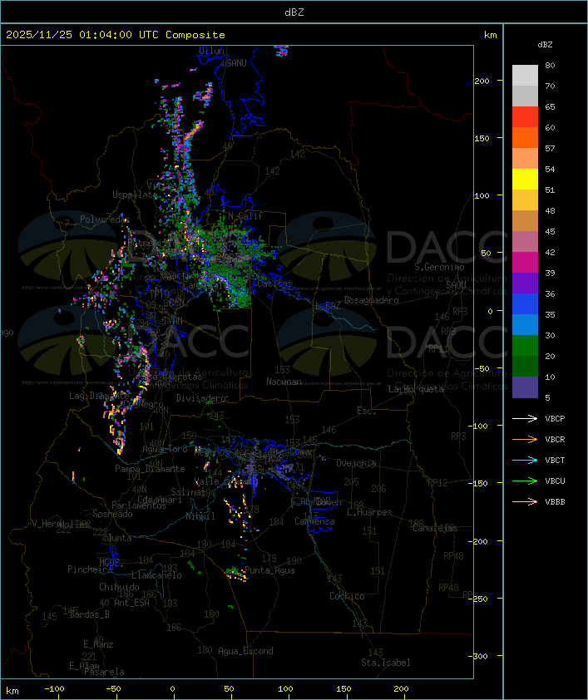
Task: Click the Agua_Escond place label
Action: coord(245,651)
